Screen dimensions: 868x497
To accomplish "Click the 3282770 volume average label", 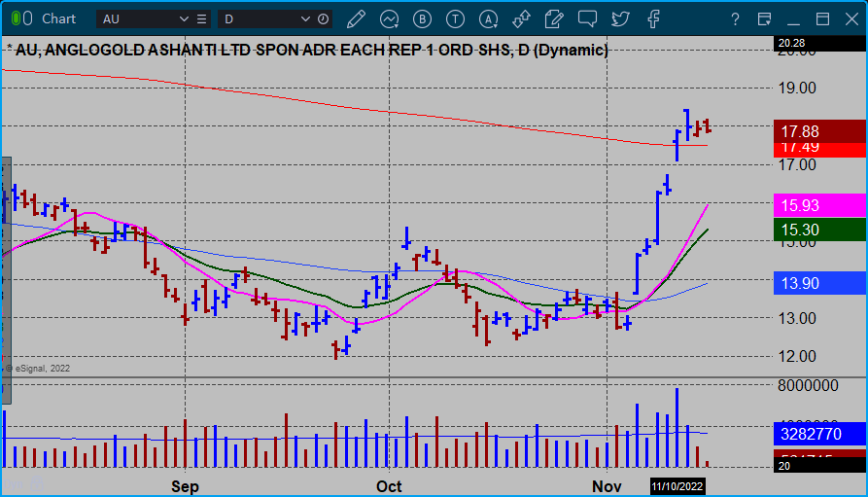I will pyautogui.click(x=819, y=434).
